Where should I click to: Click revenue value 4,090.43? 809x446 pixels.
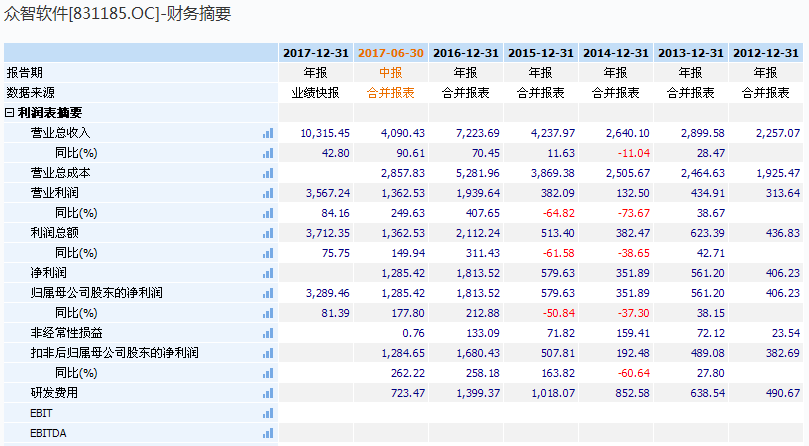click(x=403, y=133)
